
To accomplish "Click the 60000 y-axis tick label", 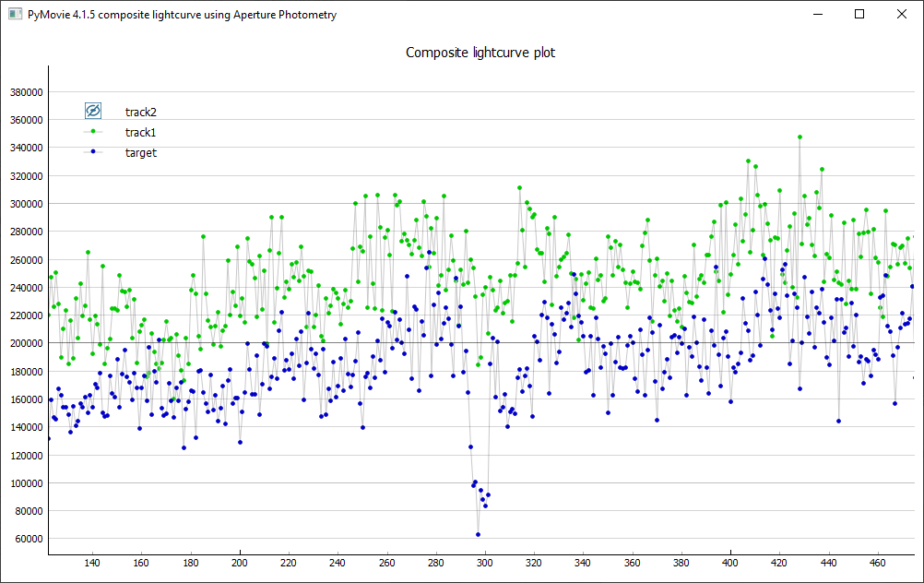I will click(x=29, y=539).
